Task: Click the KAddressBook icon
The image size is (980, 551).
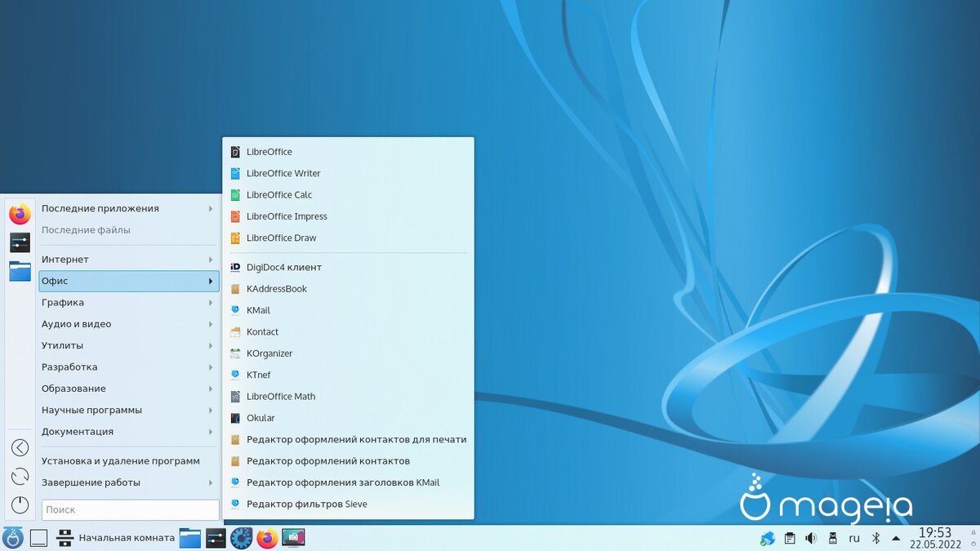Action: coord(235,289)
